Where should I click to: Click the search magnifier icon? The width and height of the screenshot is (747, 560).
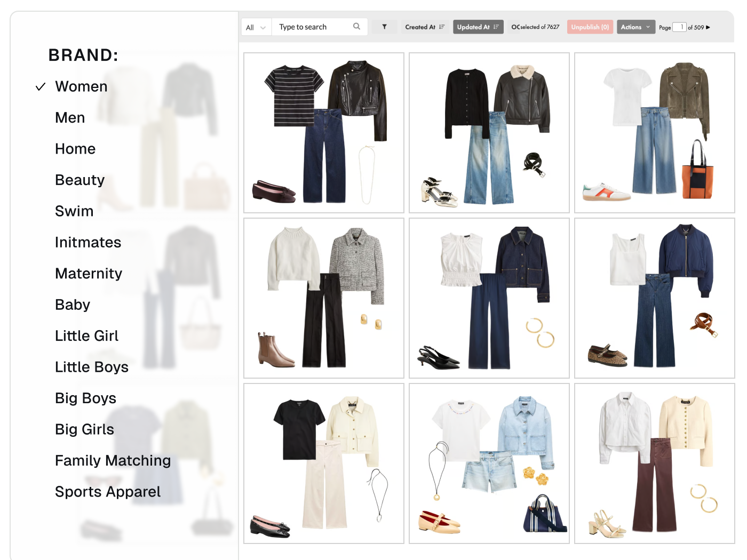[x=356, y=27]
